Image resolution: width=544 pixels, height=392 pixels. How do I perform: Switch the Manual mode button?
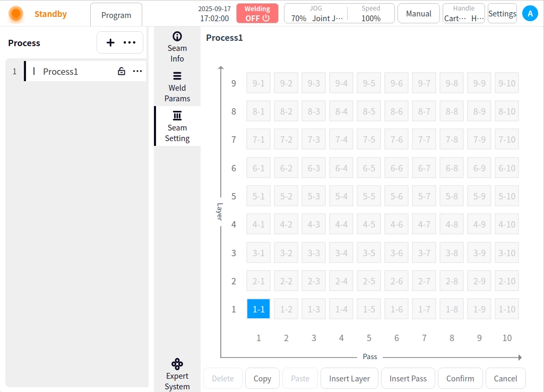[x=418, y=14]
